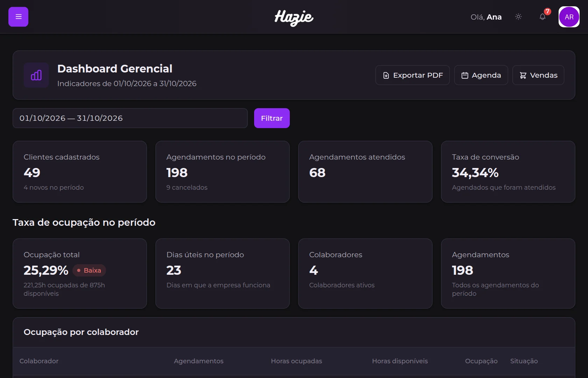The height and width of the screenshot is (378, 588).
Task: Sort by Horas ocupadas column
Action: (296, 361)
